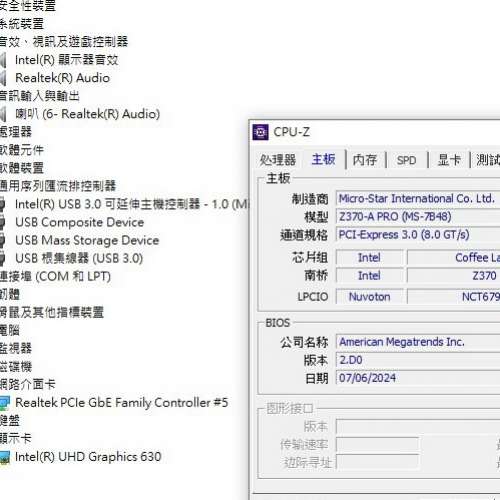Select Realtek PCIe GbE Family Controller #5

[122, 403]
